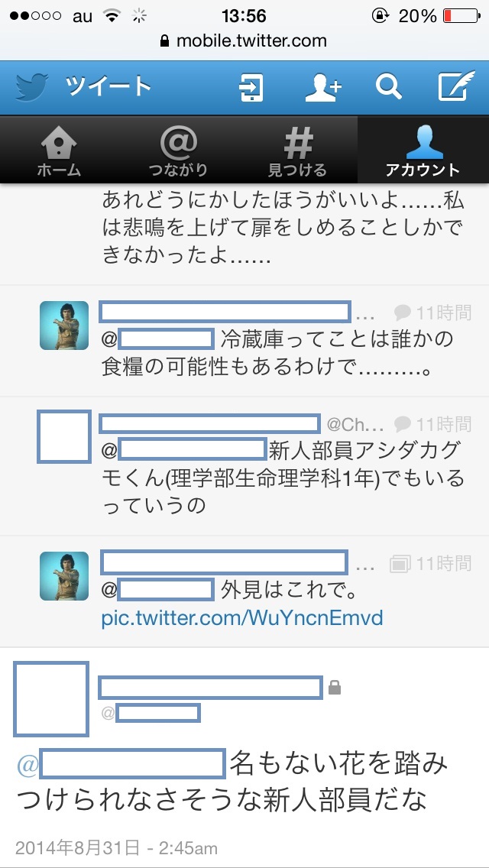Open the sign-in arrow device icon
The width and height of the screenshot is (489, 868).
click(x=251, y=87)
